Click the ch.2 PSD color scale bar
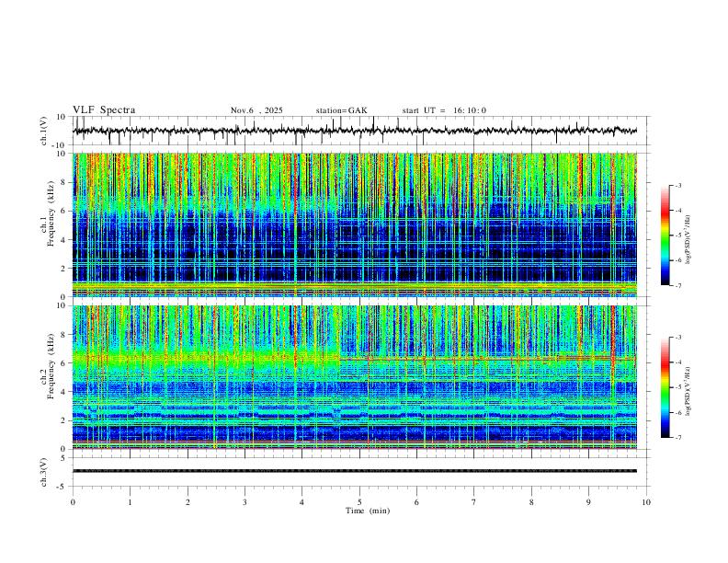This screenshot has width=728, height=563. point(665,387)
